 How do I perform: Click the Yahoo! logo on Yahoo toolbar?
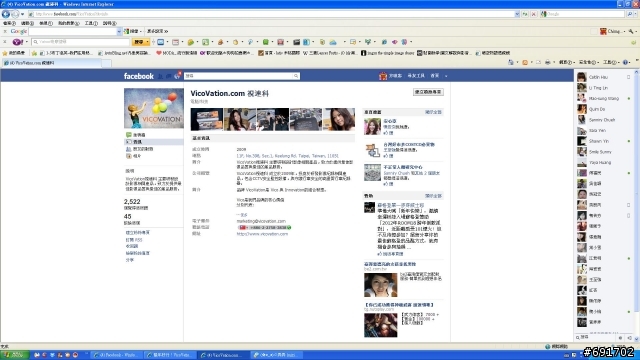(x=18, y=42)
